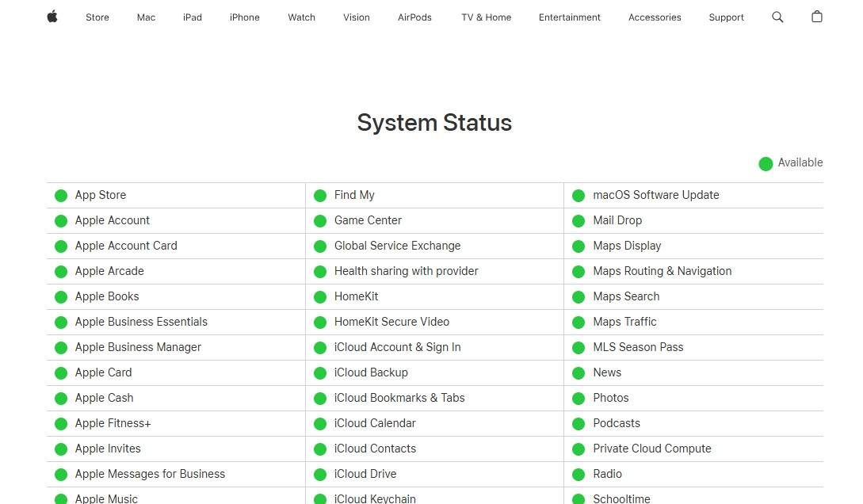Image resolution: width=863 pixels, height=504 pixels.
Task: Click the HomeKit status row
Action: click(x=354, y=296)
